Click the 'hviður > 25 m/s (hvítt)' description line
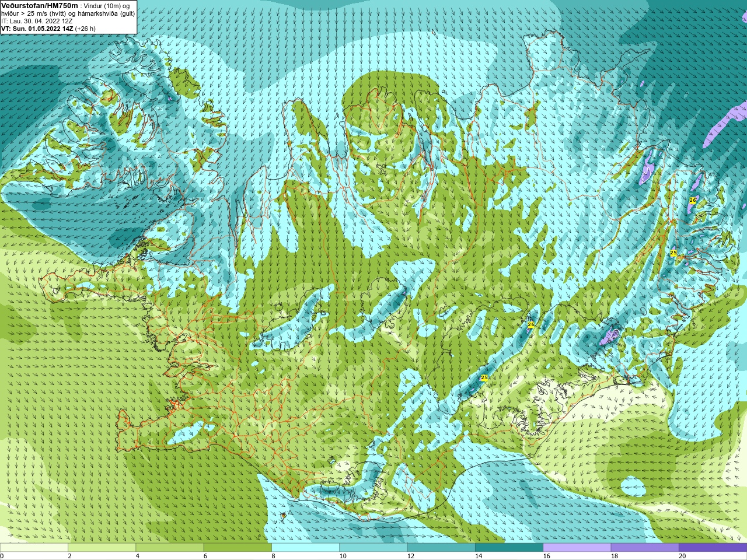The image size is (747, 560). coord(34,13)
